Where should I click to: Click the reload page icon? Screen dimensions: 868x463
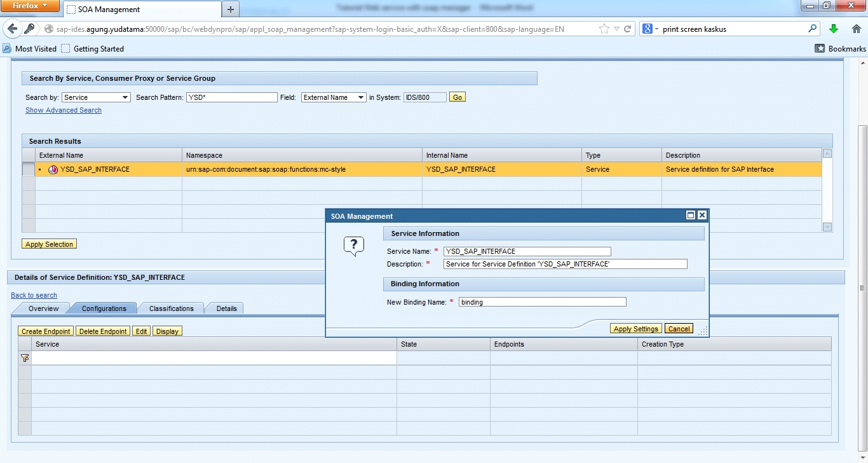tap(628, 29)
